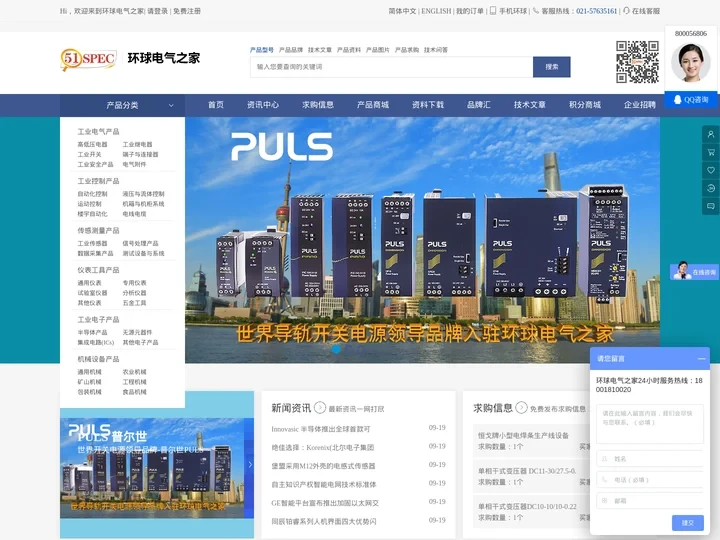Viewport: 720px width, 540px height.
Task: Click the 工业电气产品 category heading
Action: click(98, 132)
